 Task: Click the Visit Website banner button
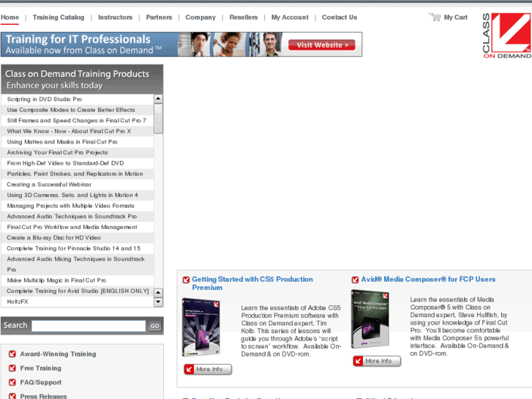(x=322, y=45)
